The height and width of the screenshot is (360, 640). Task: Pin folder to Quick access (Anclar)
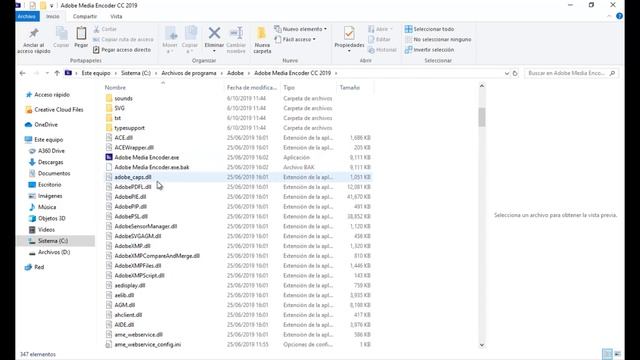pyautogui.click(x=33, y=40)
